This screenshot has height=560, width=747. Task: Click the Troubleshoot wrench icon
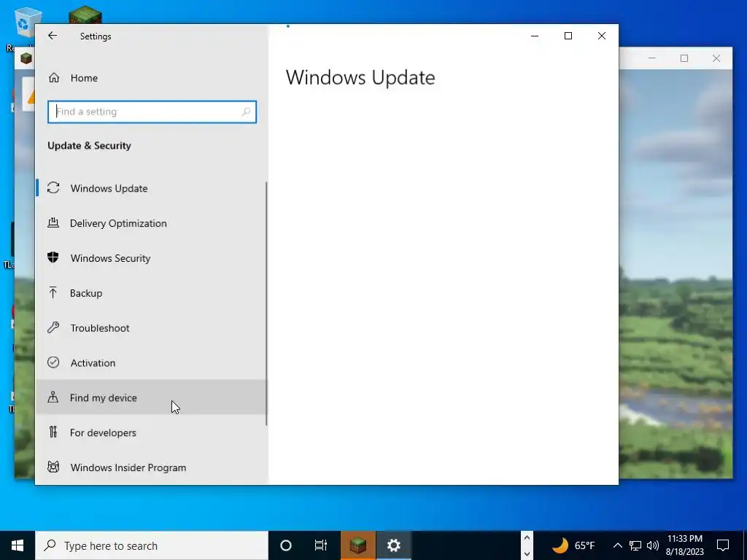[x=53, y=327]
